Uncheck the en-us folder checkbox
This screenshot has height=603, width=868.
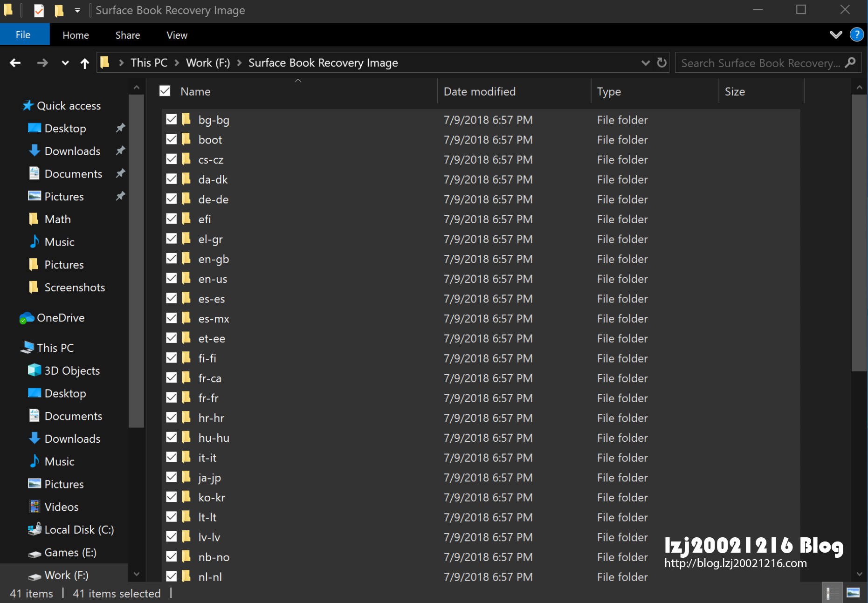point(172,278)
